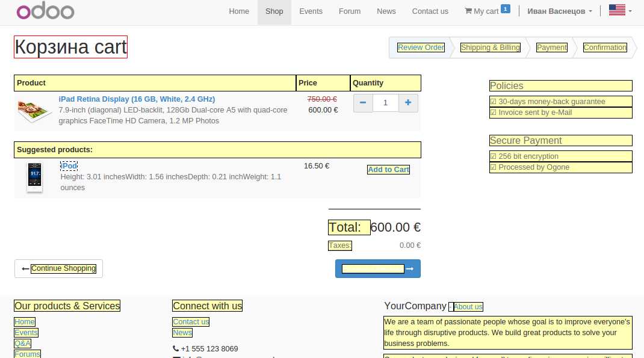The width and height of the screenshot is (644, 358).
Task: Expand the Иван Васнецов user menu
Action: pyautogui.click(x=559, y=11)
